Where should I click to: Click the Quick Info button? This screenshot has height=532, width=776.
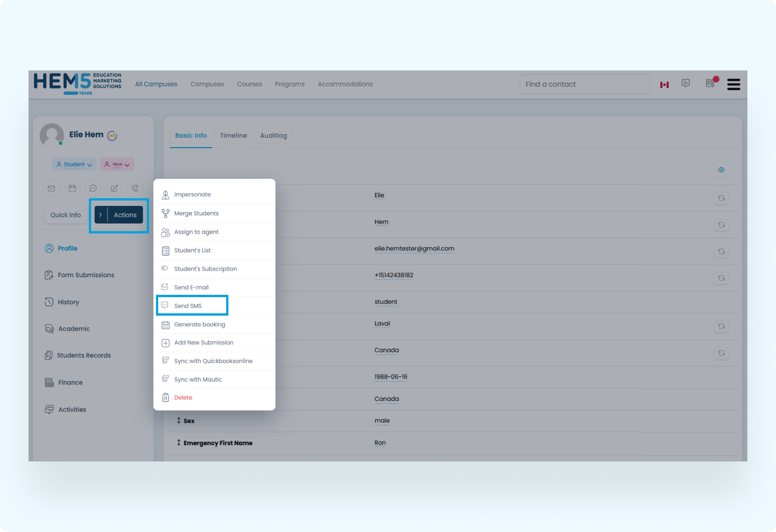[x=66, y=215]
